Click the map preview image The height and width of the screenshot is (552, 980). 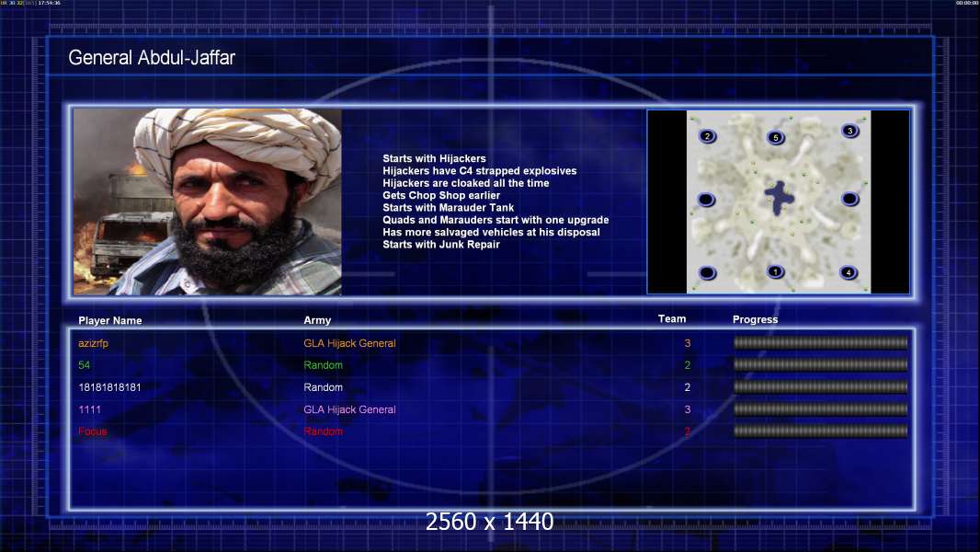coord(779,201)
